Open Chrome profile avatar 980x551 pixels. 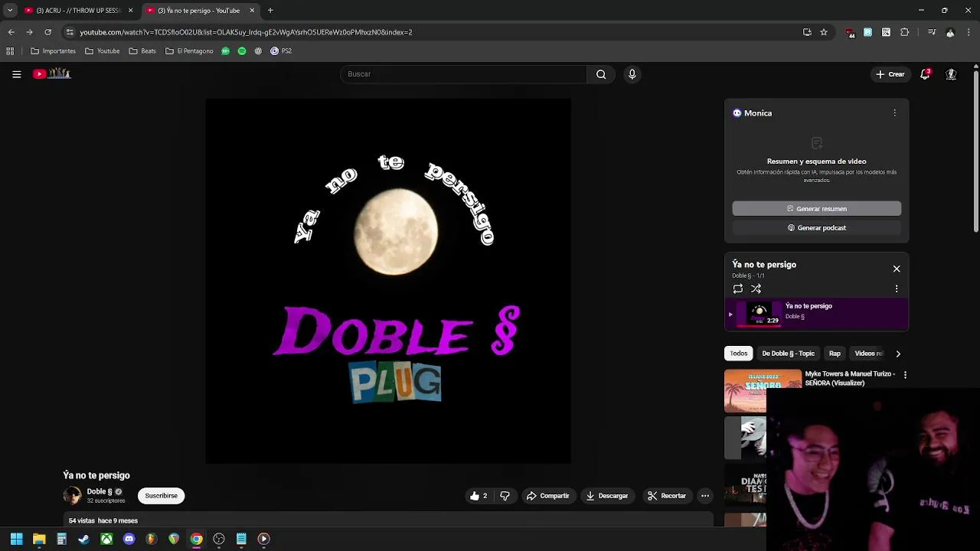pyautogui.click(x=950, y=32)
